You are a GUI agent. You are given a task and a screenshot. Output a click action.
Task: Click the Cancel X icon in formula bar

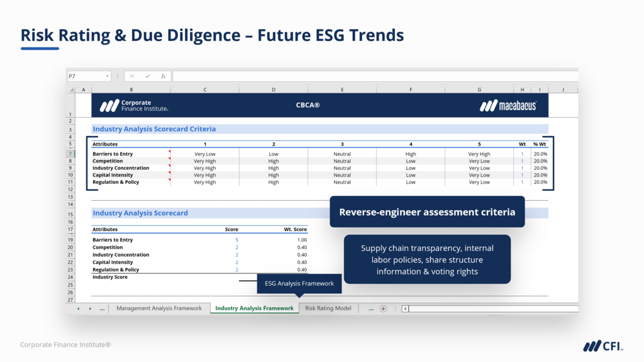coord(132,76)
